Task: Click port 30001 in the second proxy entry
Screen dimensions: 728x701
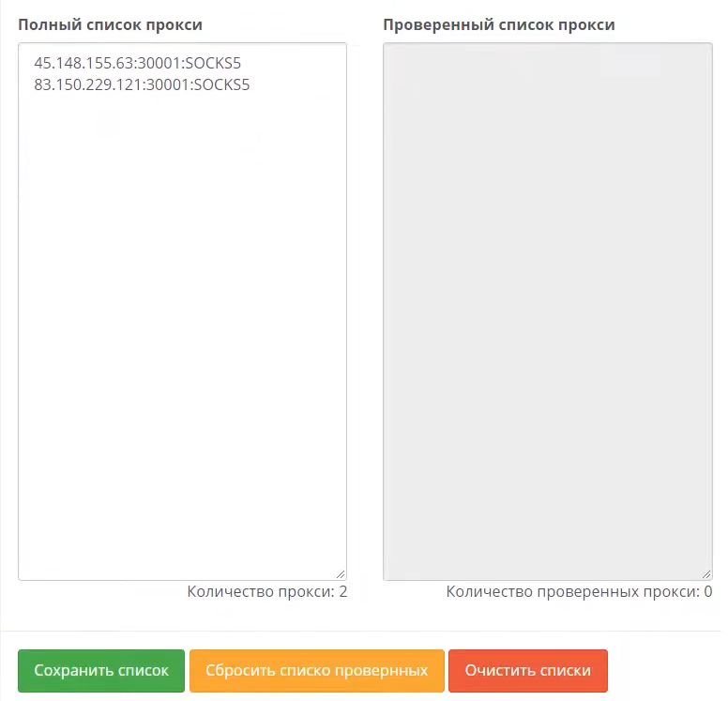Action: pos(168,85)
